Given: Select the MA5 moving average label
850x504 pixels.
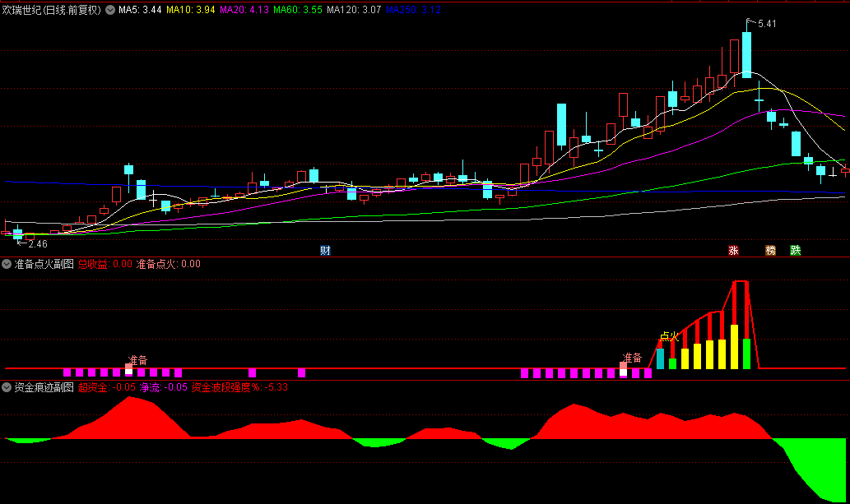Looking at the screenshot, I should (139, 11).
